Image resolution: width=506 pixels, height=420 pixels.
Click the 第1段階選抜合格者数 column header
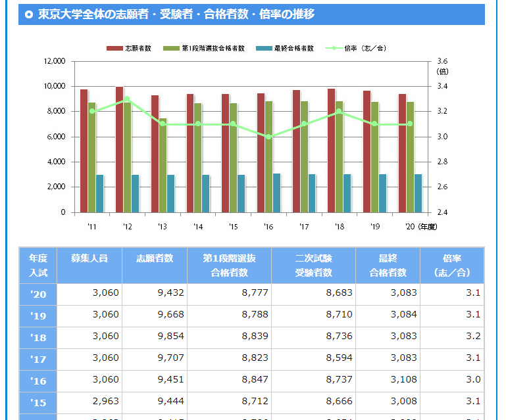coord(230,266)
